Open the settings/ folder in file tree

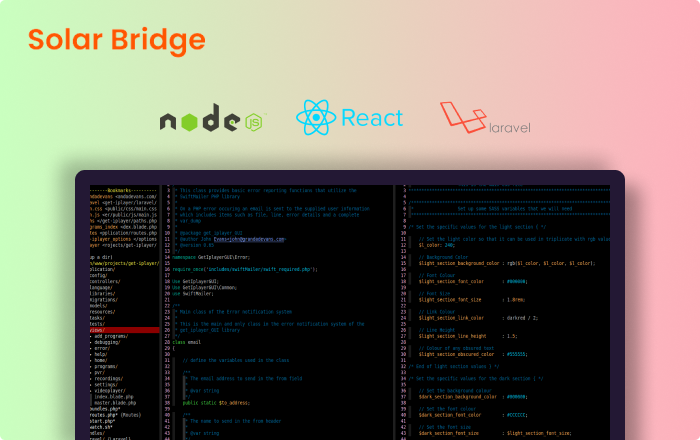106,384
